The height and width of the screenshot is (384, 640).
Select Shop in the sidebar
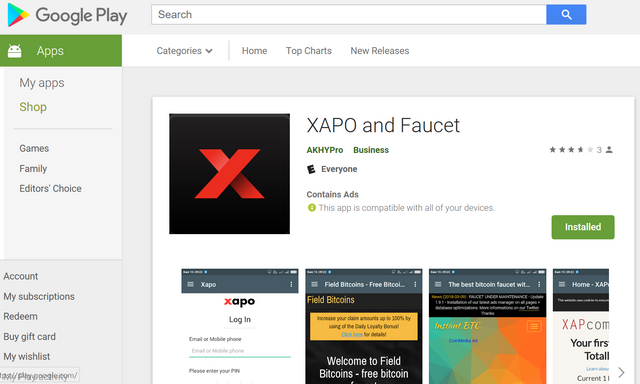[x=33, y=107]
